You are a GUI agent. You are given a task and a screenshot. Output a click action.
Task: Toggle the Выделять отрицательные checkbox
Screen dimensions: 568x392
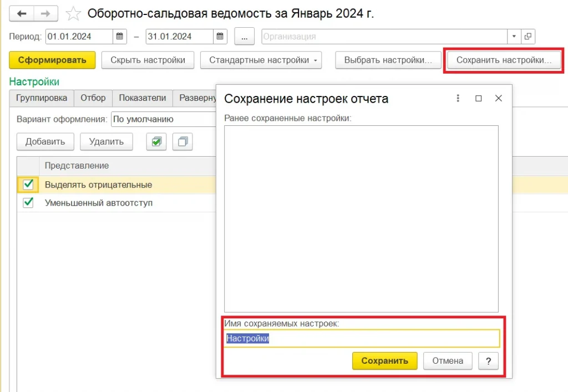pos(28,185)
